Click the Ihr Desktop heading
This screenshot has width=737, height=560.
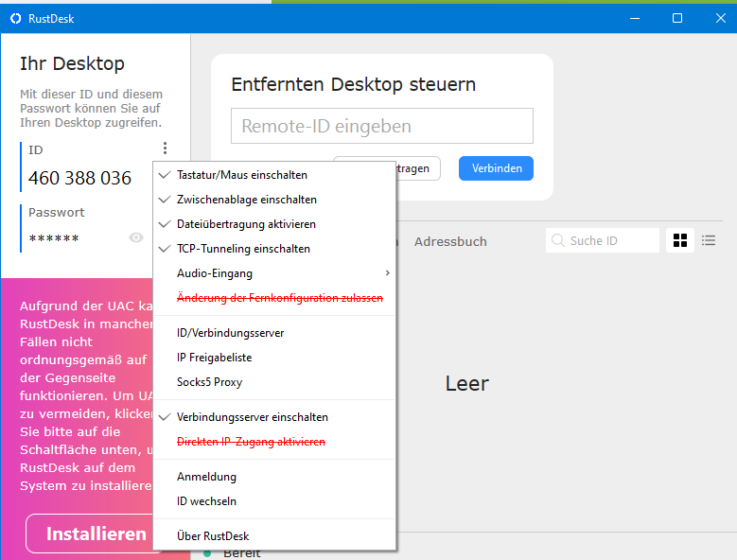tap(72, 63)
